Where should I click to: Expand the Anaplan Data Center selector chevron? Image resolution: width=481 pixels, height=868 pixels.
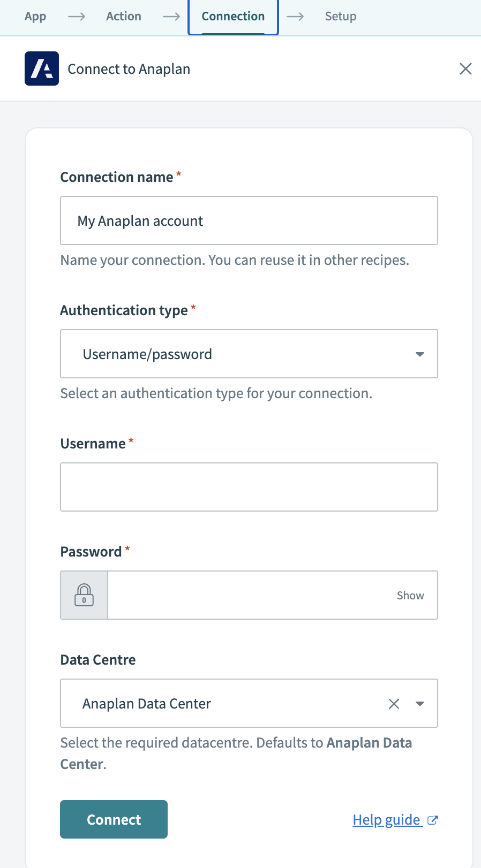point(420,703)
